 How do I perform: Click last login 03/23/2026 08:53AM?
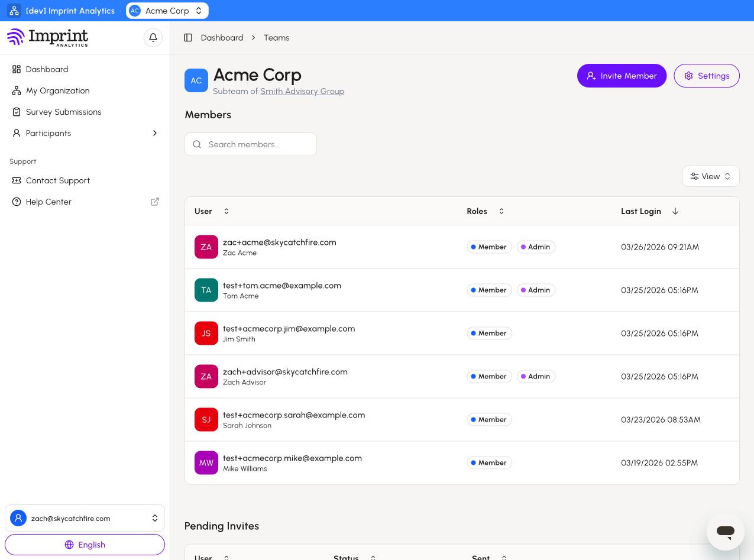coord(661,420)
